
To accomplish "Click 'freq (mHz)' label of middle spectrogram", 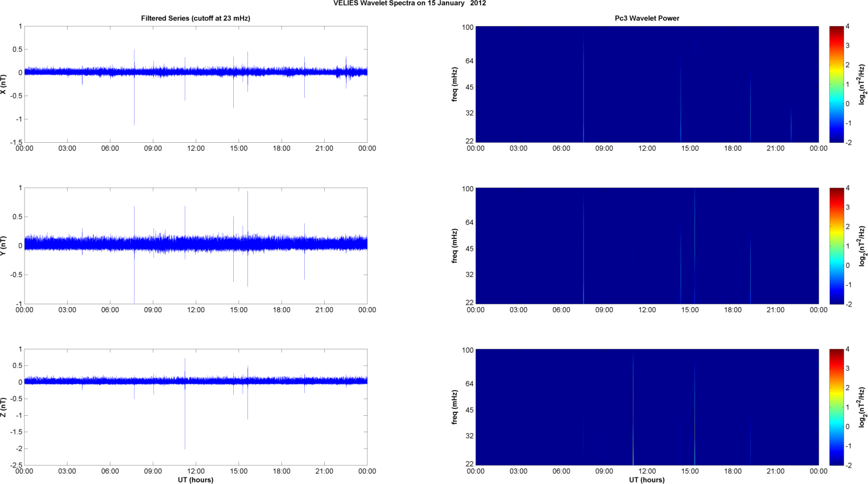I will [455, 246].
